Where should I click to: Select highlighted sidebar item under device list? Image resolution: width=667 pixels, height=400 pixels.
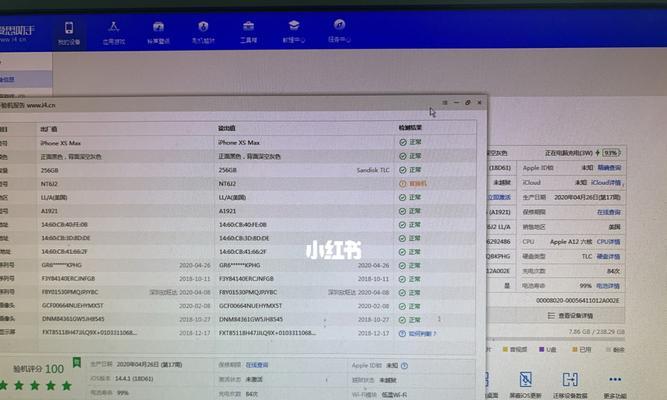coord(26,79)
